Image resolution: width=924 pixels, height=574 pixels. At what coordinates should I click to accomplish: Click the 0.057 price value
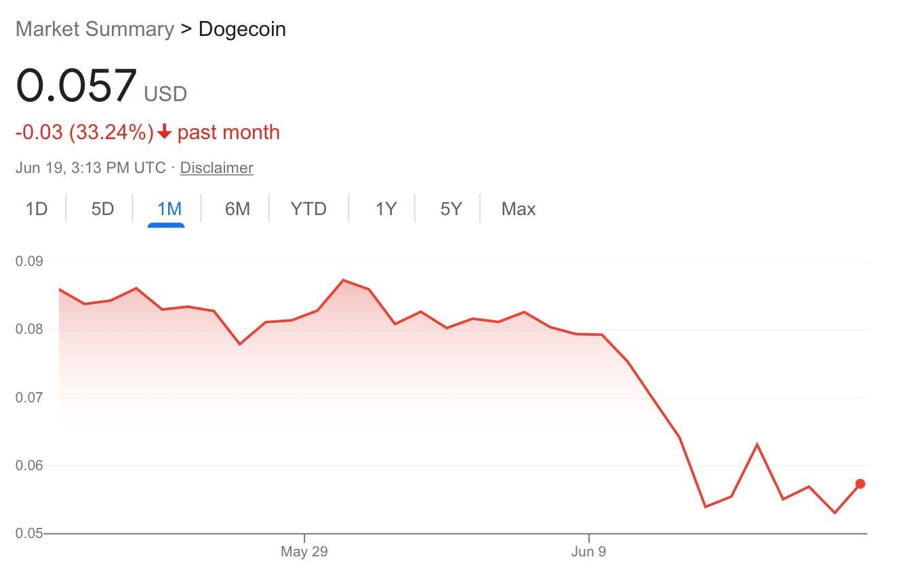pos(77,86)
